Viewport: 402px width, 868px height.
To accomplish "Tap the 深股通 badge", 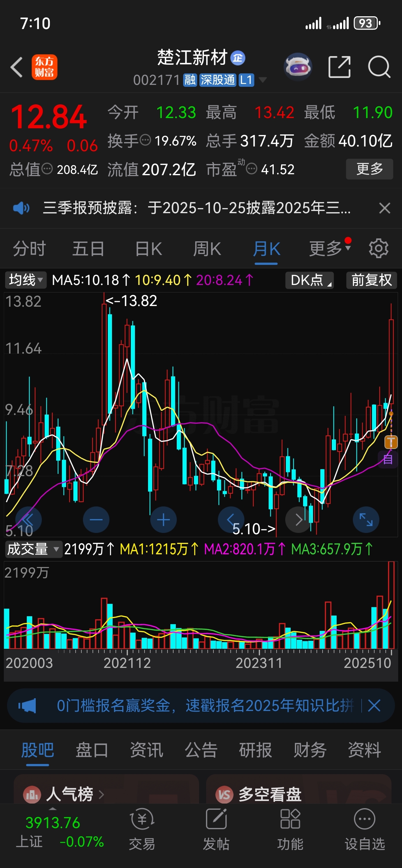I will (218, 80).
